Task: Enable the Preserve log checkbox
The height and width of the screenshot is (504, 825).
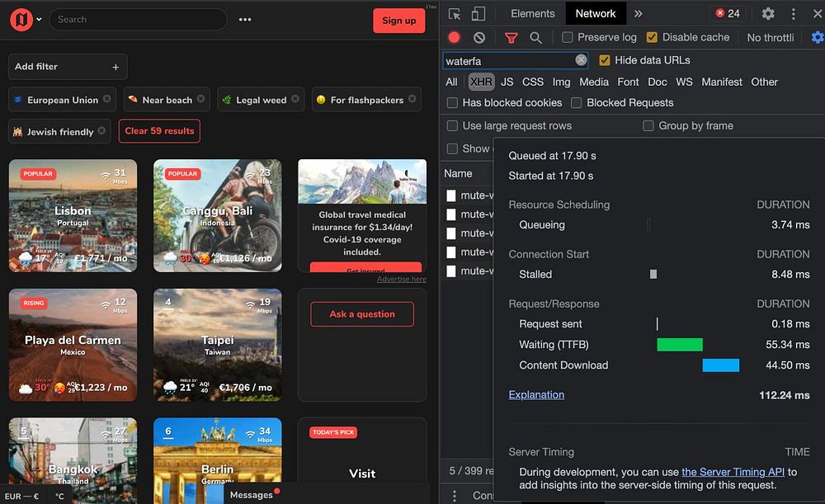Action: (568, 37)
